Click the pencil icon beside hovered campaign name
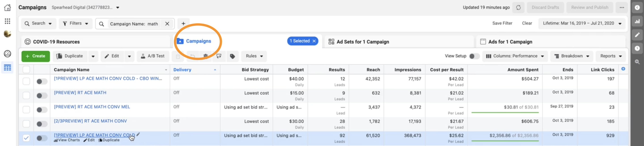This screenshot has height=146, width=644. tap(138, 134)
